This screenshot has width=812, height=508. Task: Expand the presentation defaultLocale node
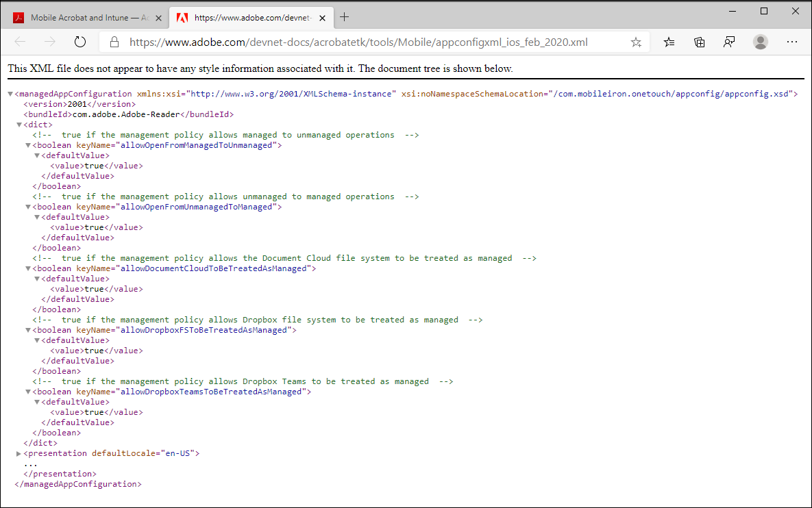(x=19, y=454)
